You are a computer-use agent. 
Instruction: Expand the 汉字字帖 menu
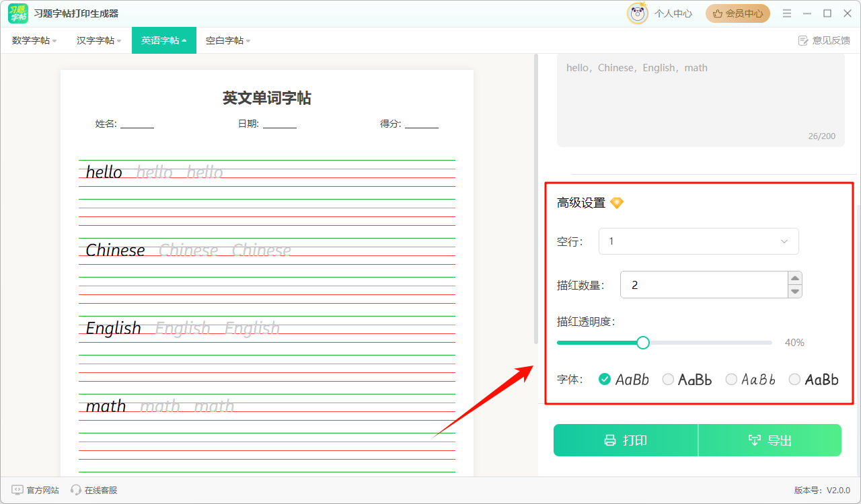click(x=99, y=40)
